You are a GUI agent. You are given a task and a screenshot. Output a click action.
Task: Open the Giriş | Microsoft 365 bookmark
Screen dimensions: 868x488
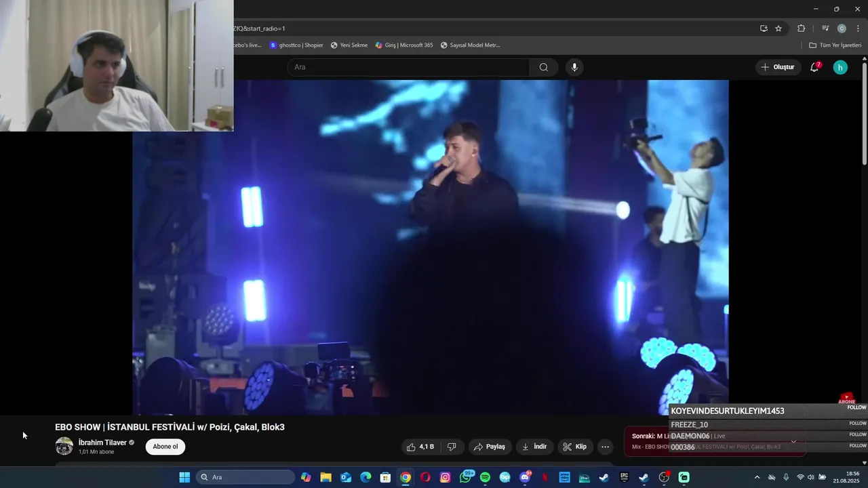point(404,45)
